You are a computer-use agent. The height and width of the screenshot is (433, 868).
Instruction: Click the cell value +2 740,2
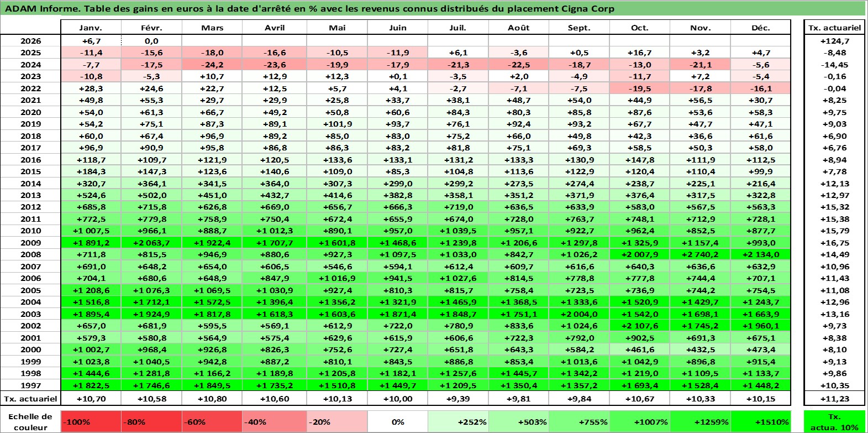[x=700, y=254]
